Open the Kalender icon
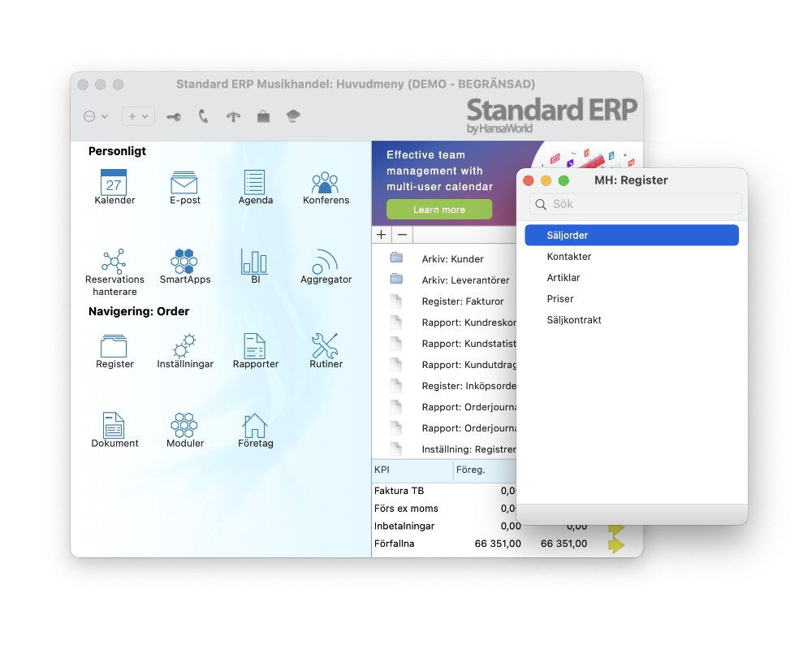This screenshot has height=650, width=812. pos(114,182)
